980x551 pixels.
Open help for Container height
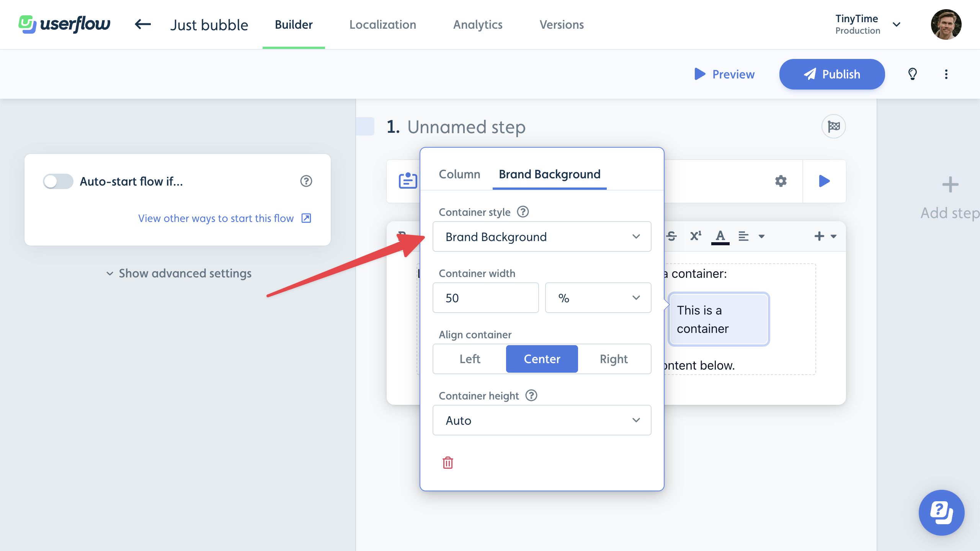click(x=531, y=395)
